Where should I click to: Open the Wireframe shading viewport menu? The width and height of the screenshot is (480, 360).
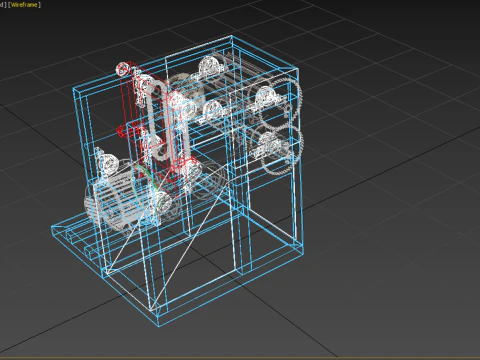tap(25, 5)
